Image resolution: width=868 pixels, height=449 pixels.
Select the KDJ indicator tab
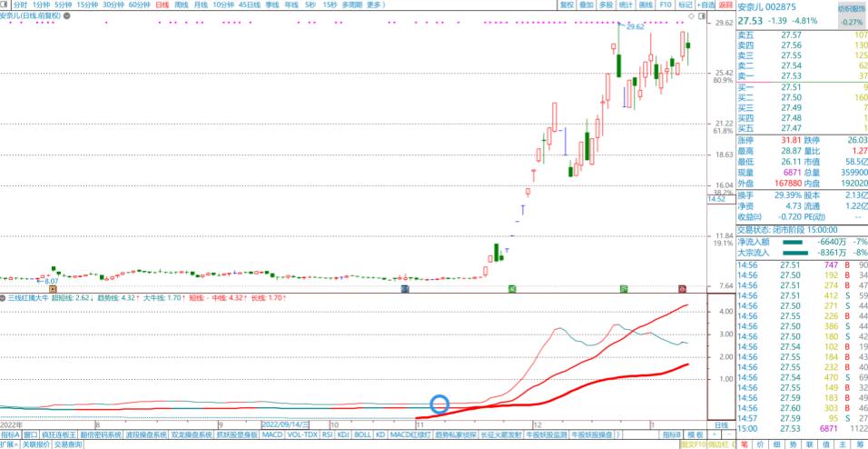(x=344, y=434)
